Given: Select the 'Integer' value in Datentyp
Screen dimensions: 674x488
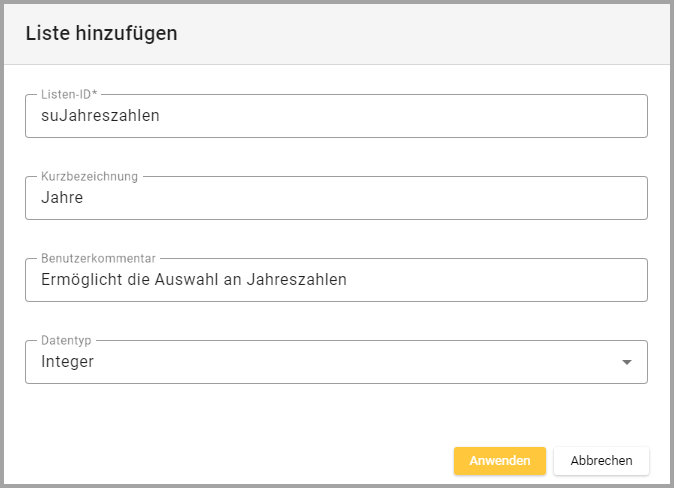Looking at the screenshot, I should click(67, 362).
